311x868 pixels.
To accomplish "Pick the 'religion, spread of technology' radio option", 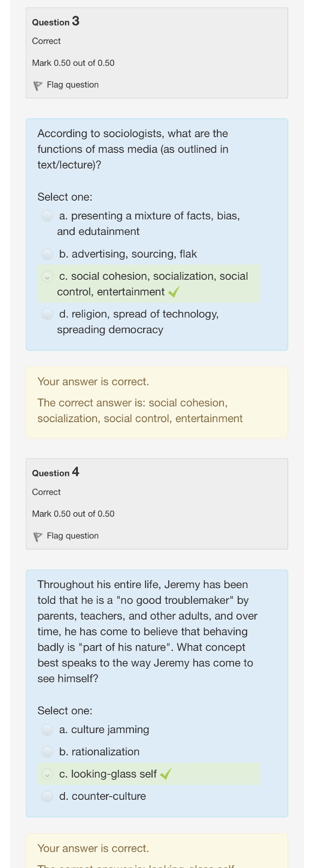I will click(x=47, y=314).
